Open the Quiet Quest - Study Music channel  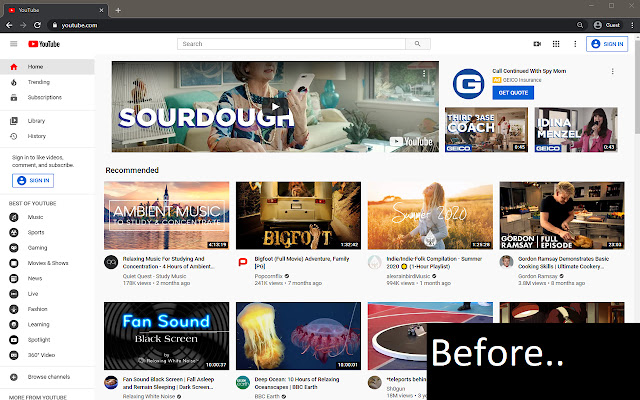[x=154, y=276]
